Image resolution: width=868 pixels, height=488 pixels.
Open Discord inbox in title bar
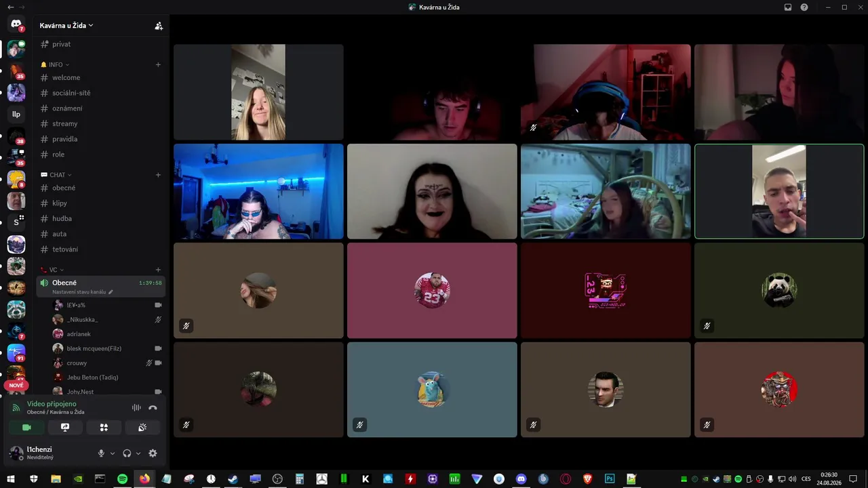tap(788, 7)
